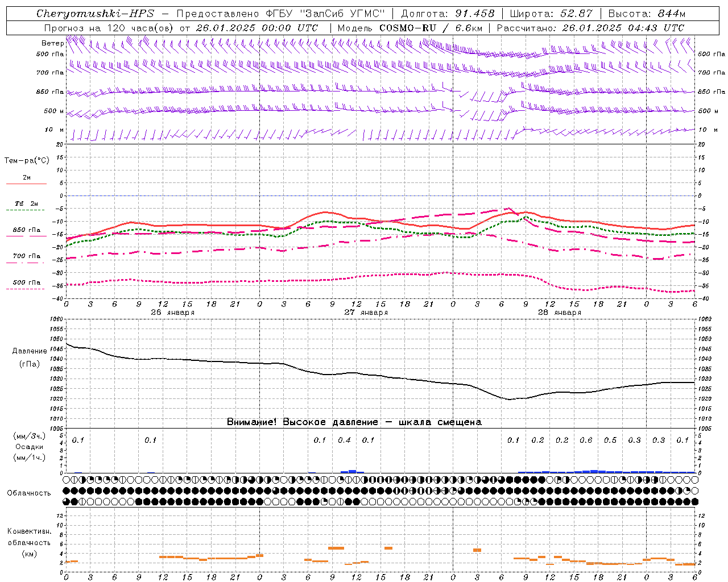Click the '(км)' unit under convective cloudiness
Screen dimensions: 728x582
(30, 554)
